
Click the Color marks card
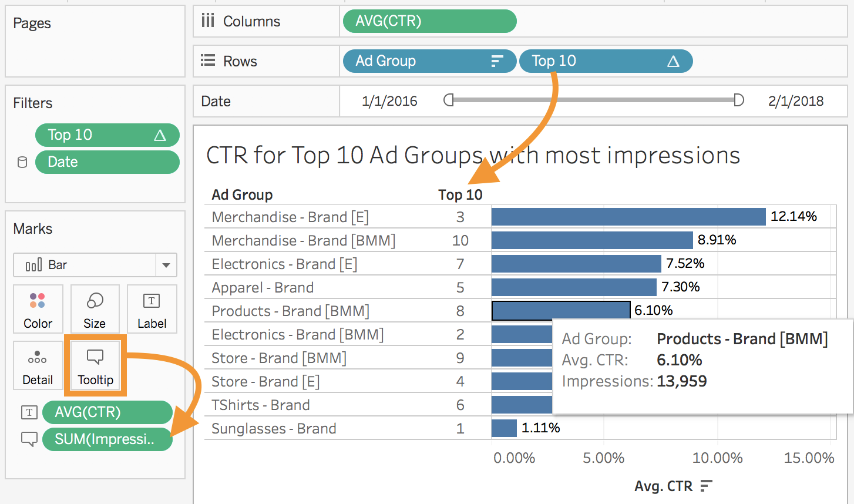click(38, 309)
